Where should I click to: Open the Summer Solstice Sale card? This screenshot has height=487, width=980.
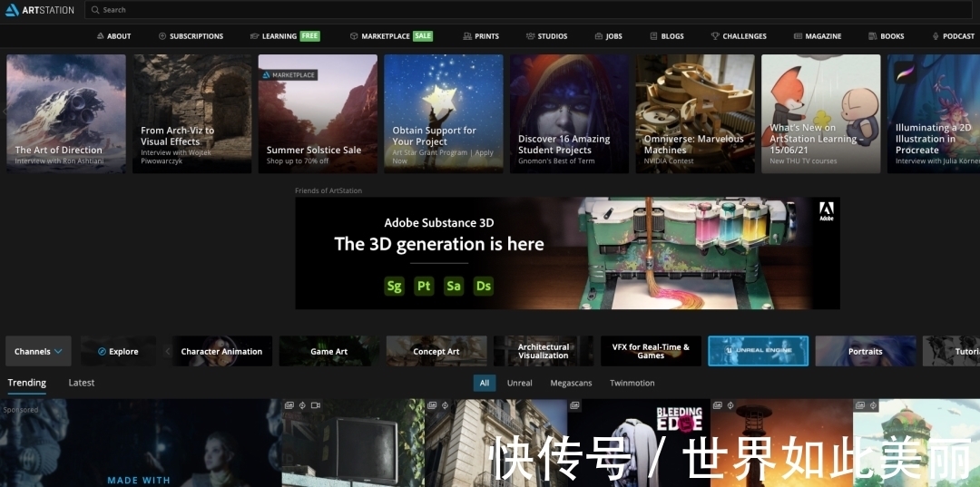[318, 113]
